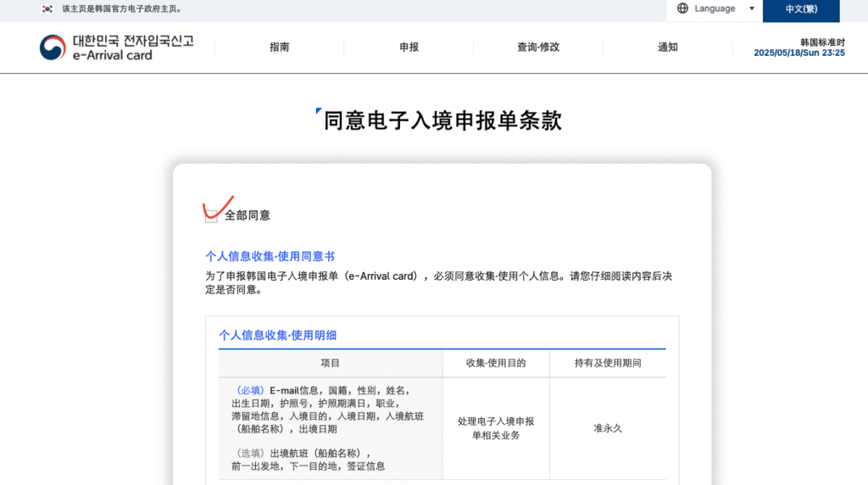
Task: Click the 全部同意 label text
Action: click(x=247, y=215)
